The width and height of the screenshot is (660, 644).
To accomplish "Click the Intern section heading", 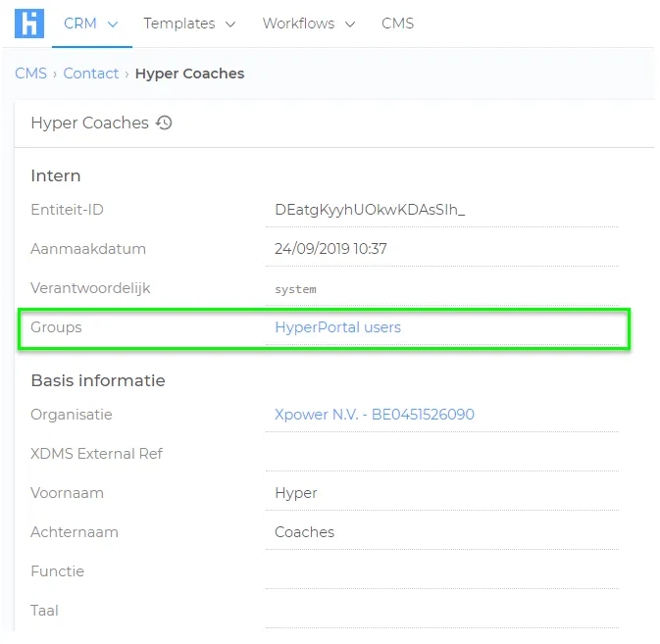I will tap(56, 175).
